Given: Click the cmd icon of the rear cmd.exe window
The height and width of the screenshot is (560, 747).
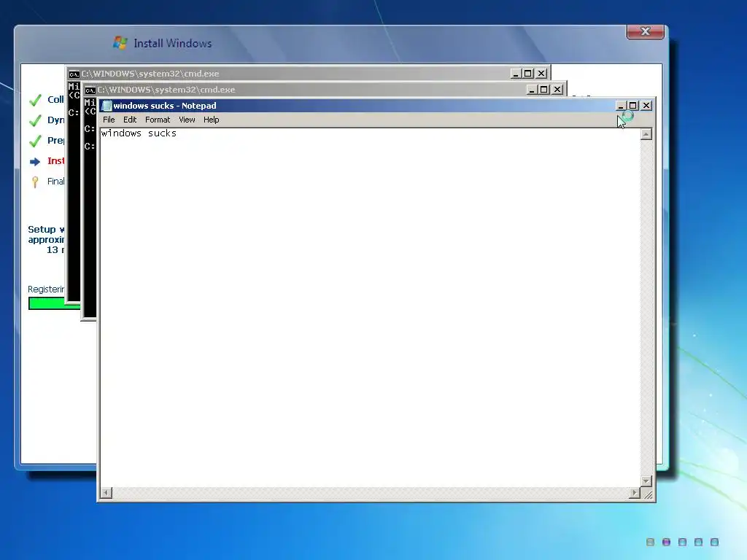Looking at the screenshot, I should (74, 74).
